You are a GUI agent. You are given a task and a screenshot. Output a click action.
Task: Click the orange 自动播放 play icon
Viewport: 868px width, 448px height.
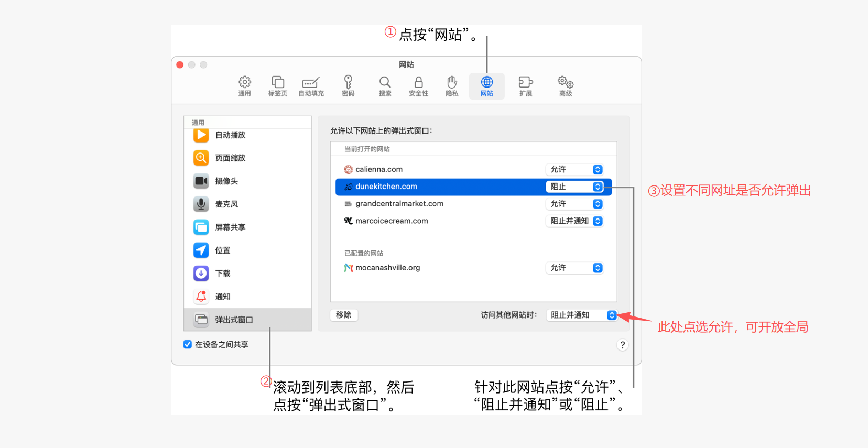click(201, 135)
